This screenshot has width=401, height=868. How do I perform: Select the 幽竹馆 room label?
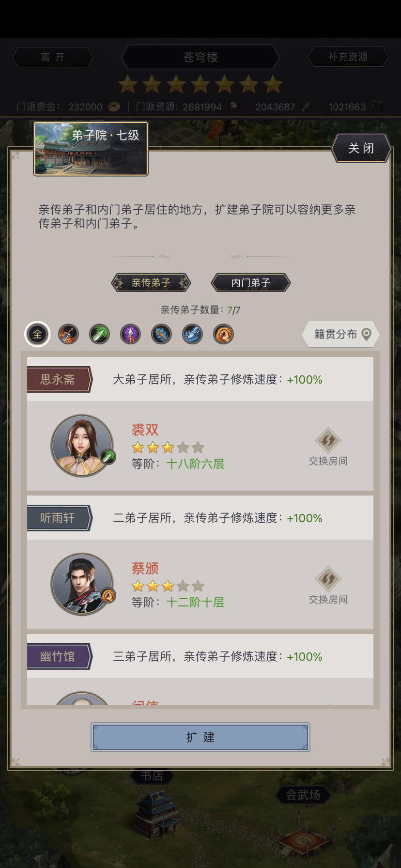click(x=59, y=656)
